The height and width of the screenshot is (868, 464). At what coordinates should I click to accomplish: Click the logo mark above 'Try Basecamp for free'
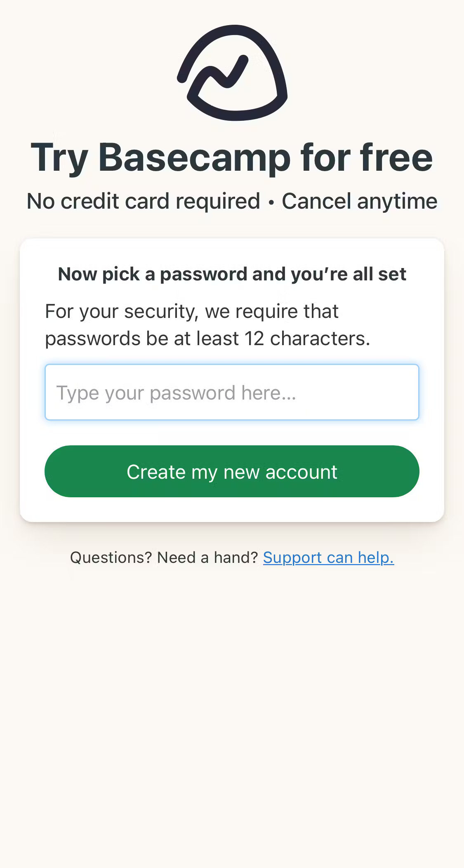click(x=232, y=72)
